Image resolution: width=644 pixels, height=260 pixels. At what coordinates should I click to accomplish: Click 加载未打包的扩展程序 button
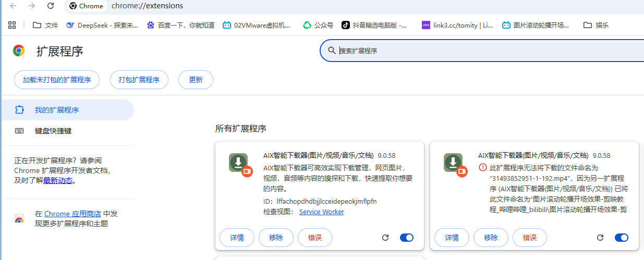coord(57,80)
